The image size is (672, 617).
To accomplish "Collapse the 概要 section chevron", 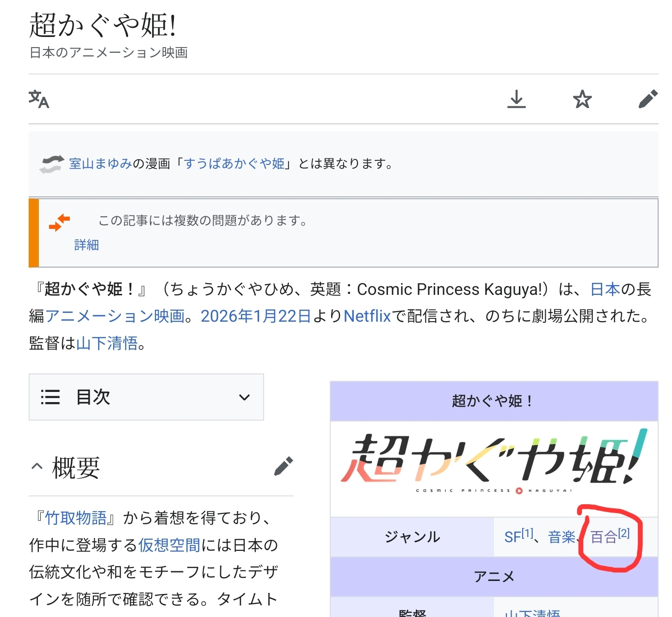I will click(37, 466).
